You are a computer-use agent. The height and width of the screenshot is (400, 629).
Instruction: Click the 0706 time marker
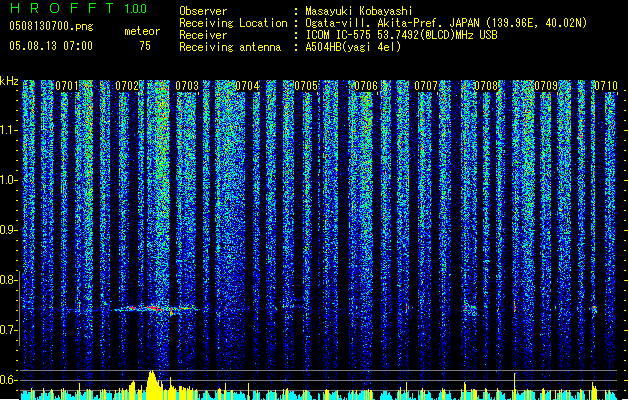(366, 86)
